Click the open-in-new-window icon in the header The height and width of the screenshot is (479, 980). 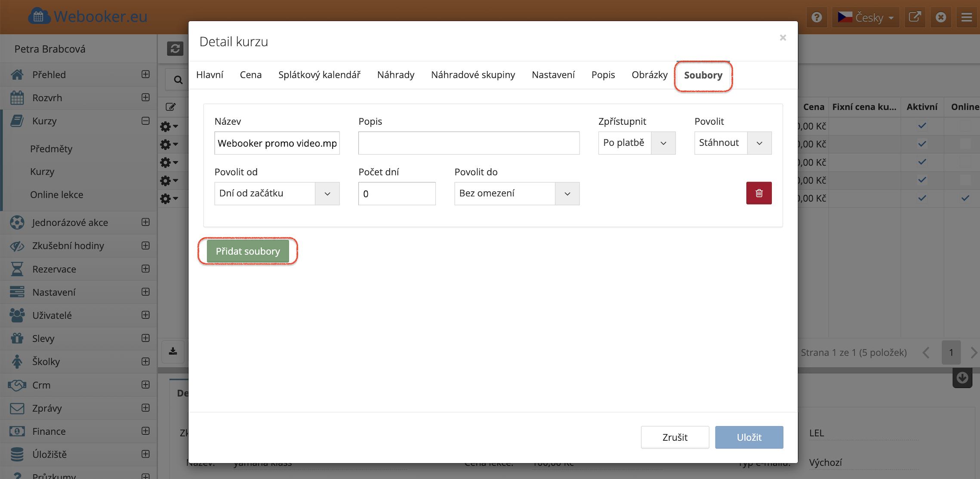(x=914, y=17)
